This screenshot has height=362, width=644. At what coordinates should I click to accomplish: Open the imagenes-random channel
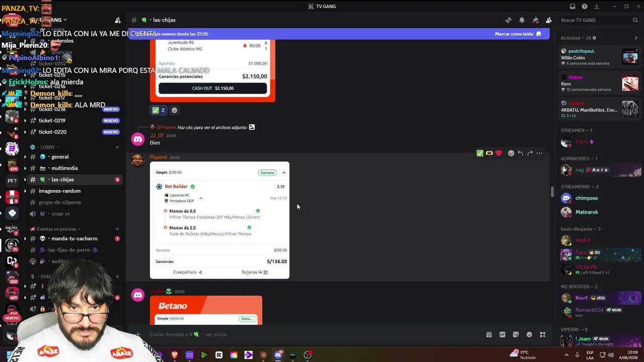pos(74,191)
